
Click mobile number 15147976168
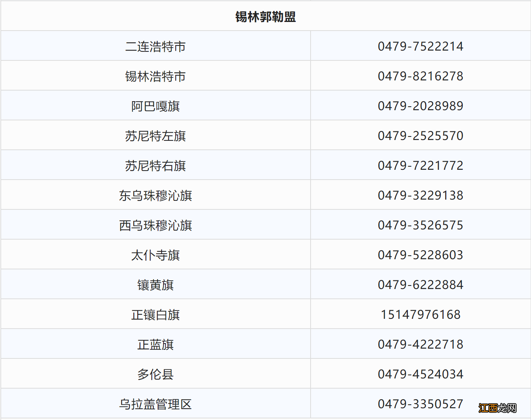[421, 315]
